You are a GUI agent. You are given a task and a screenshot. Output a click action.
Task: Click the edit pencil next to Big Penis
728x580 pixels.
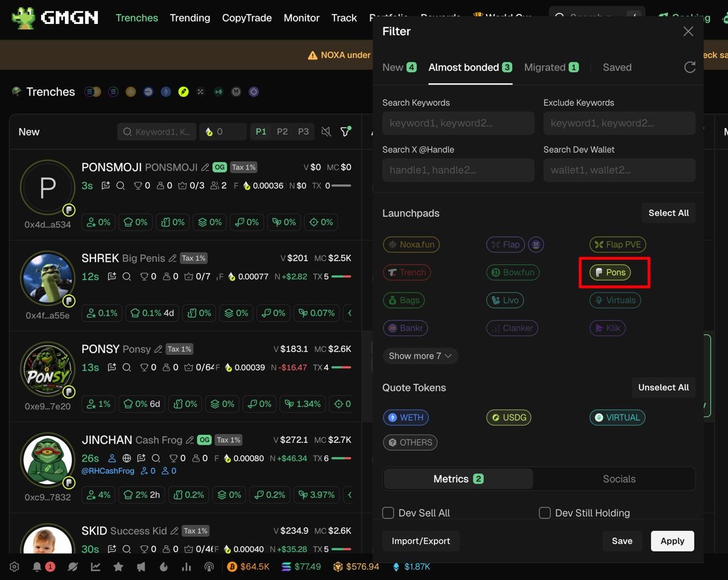172,258
